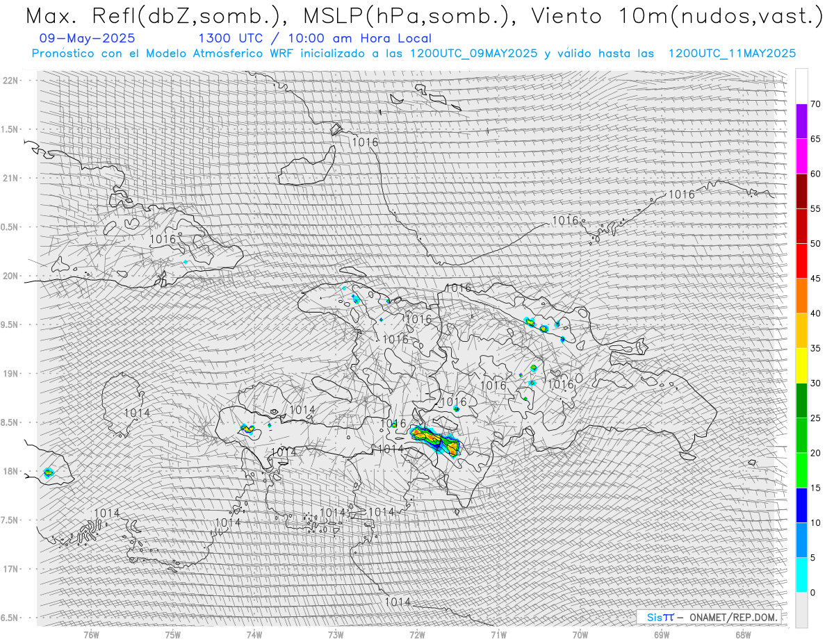Viewport: 834px width, 644px height.
Task: Click the dark red 55-60 dBZ colorbar segment
Action: (801, 191)
